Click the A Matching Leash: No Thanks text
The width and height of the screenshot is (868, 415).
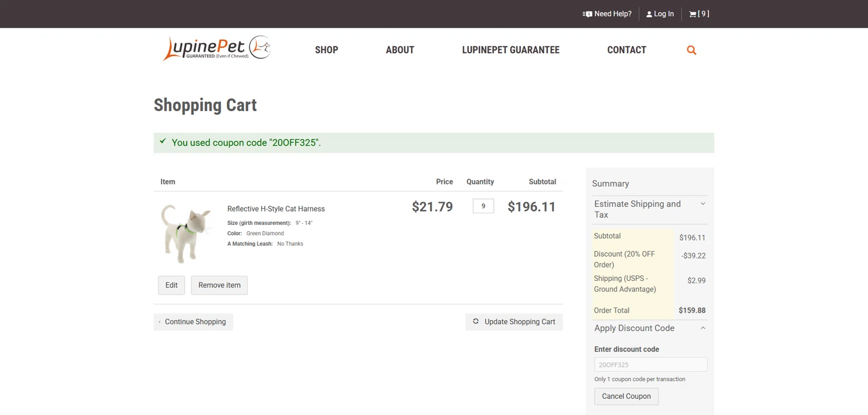coord(265,244)
